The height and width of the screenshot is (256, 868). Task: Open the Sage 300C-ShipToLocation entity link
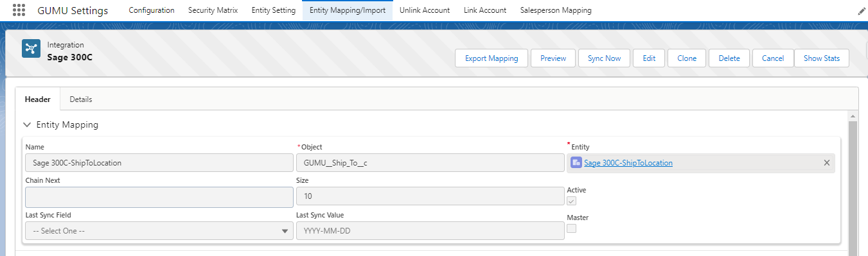pos(628,163)
